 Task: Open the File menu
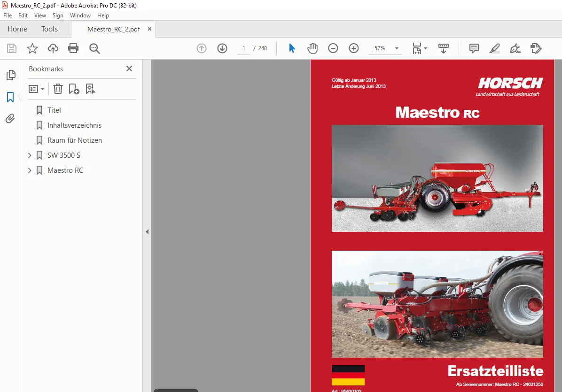point(8,15)
